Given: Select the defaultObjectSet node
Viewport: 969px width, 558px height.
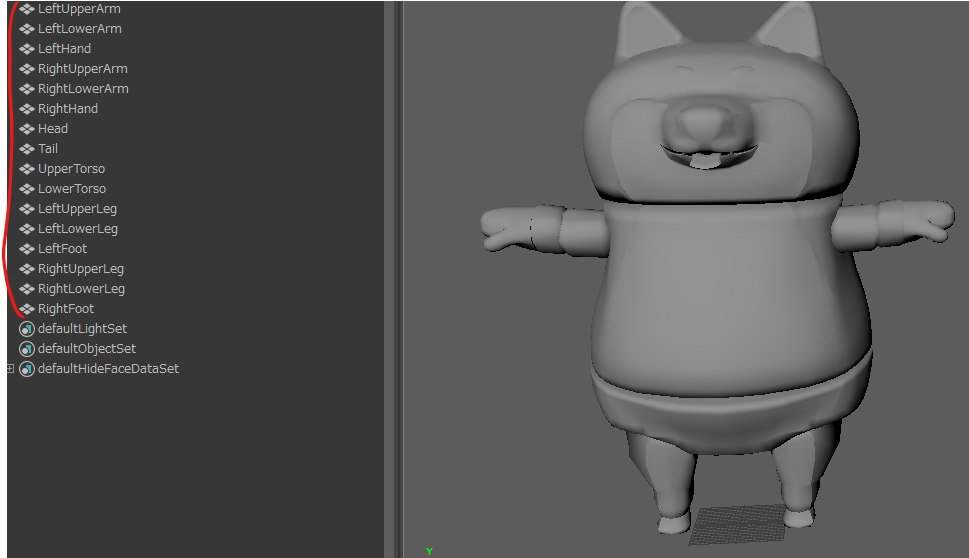Looking at the screenshot, I should pyautogui.click(x=87, y=349).
